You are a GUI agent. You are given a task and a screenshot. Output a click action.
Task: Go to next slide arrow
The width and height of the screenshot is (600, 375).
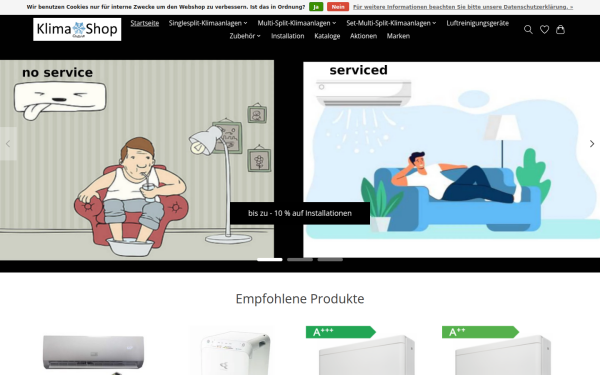(x=592, y=144)
